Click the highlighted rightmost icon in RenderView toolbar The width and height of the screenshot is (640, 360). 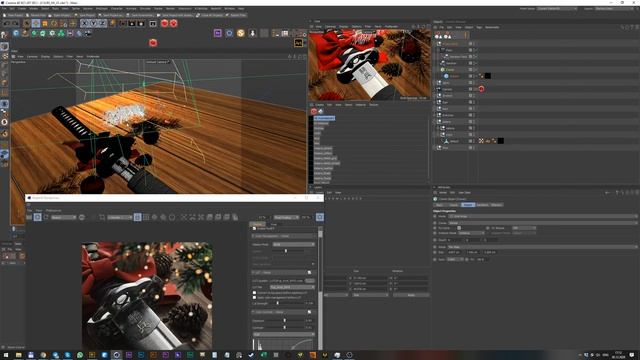(x=320, y=217)
